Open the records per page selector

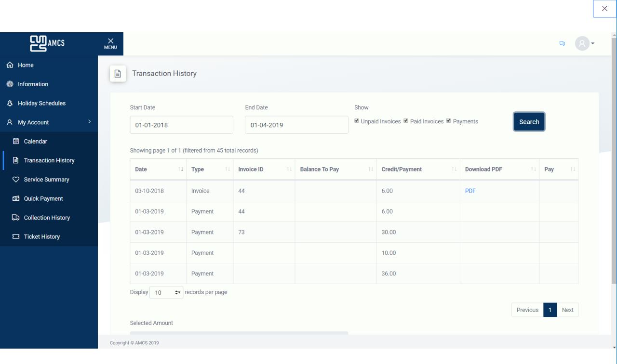[166, 292]
